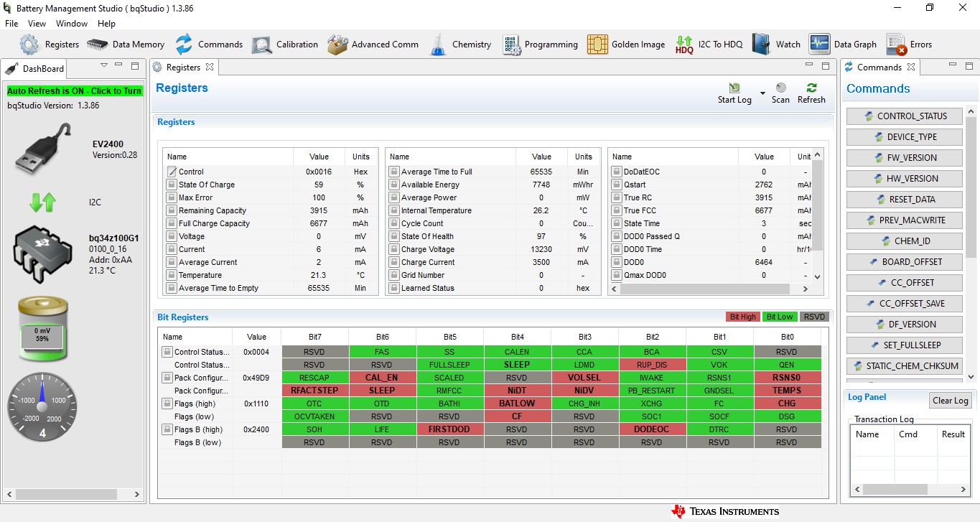980x522 pixels.
Task: Click the Refresh icon in Registers
Action: click(811, 88)
